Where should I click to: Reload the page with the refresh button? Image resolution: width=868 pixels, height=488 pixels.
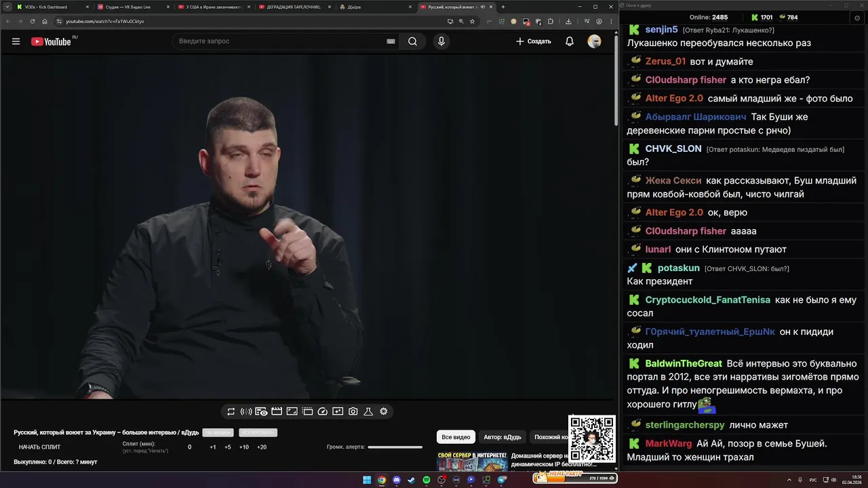click(x=33, y=21)
